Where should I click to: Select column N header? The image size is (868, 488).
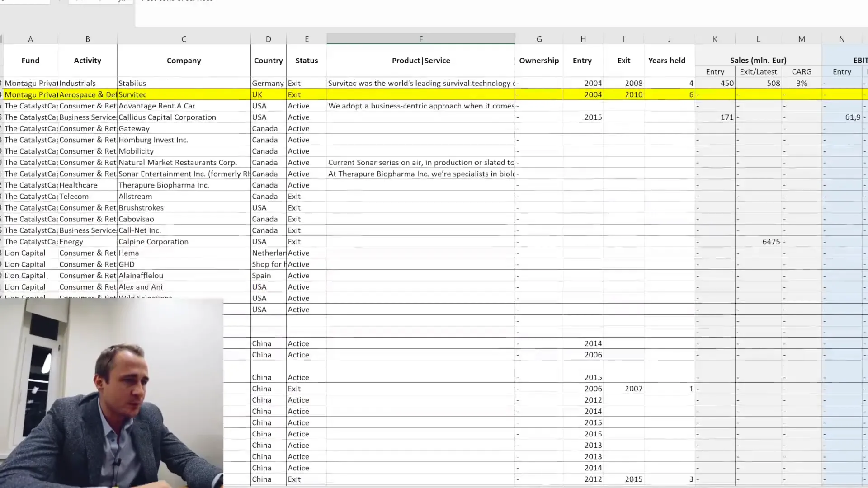tap(842, 39)
